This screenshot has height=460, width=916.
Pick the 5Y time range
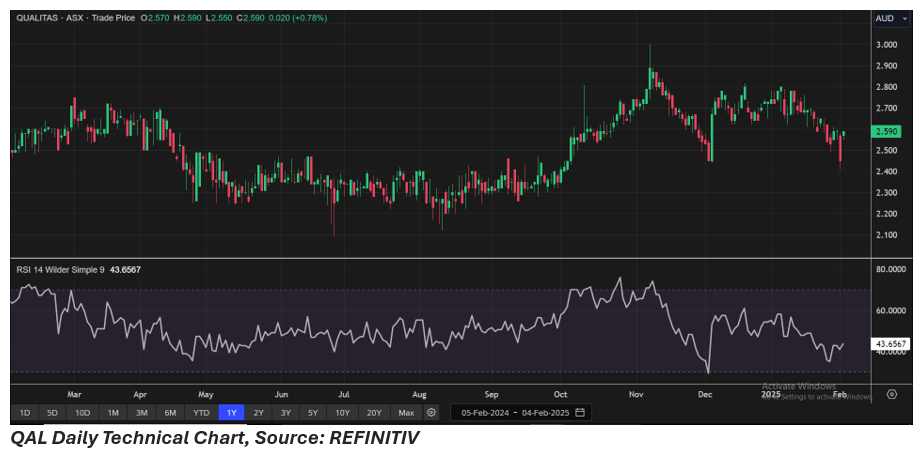pos(313,412)
